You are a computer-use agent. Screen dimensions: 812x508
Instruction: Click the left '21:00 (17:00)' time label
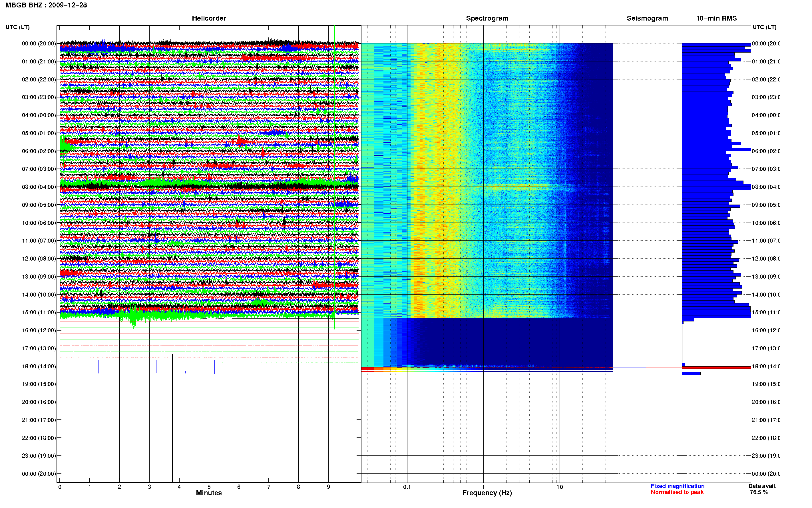point(39,420)
